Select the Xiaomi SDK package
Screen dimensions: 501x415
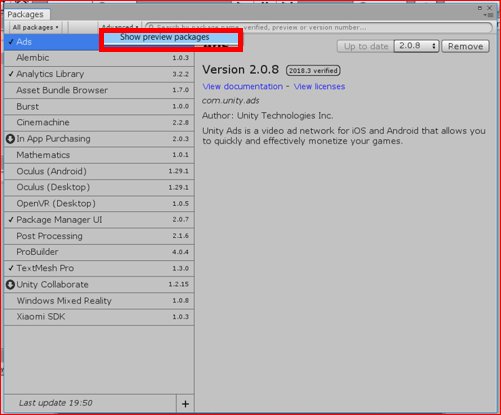[99, 317]
